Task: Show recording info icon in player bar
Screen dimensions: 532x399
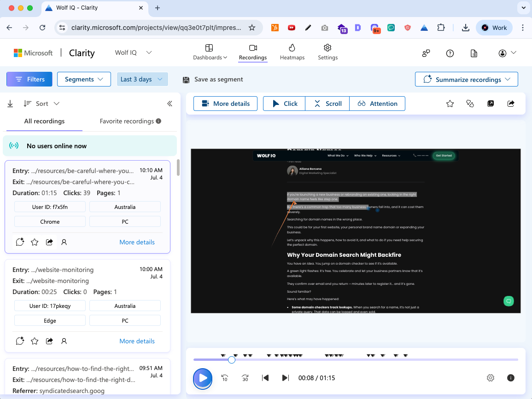Action: coord(511,378)
